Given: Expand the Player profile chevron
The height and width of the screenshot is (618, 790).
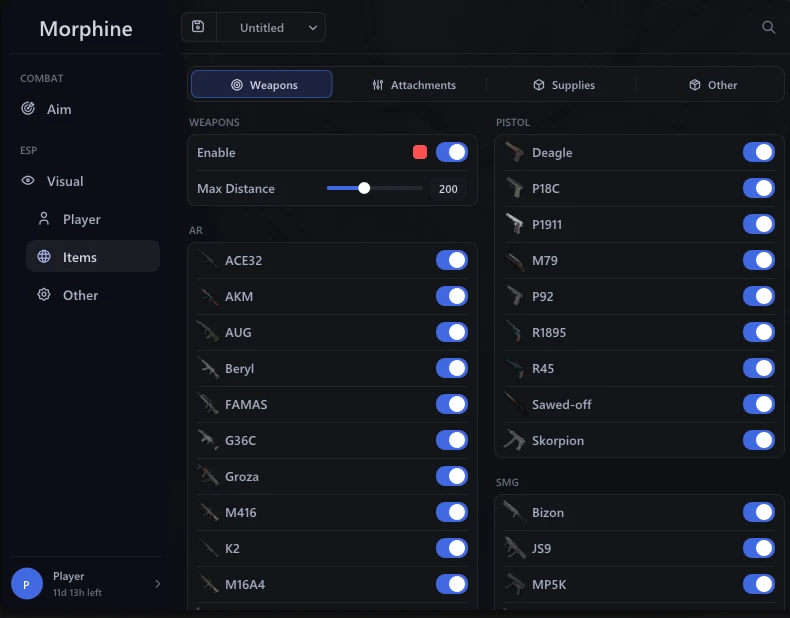Looking at the screenshot, I should pos(157,584).
